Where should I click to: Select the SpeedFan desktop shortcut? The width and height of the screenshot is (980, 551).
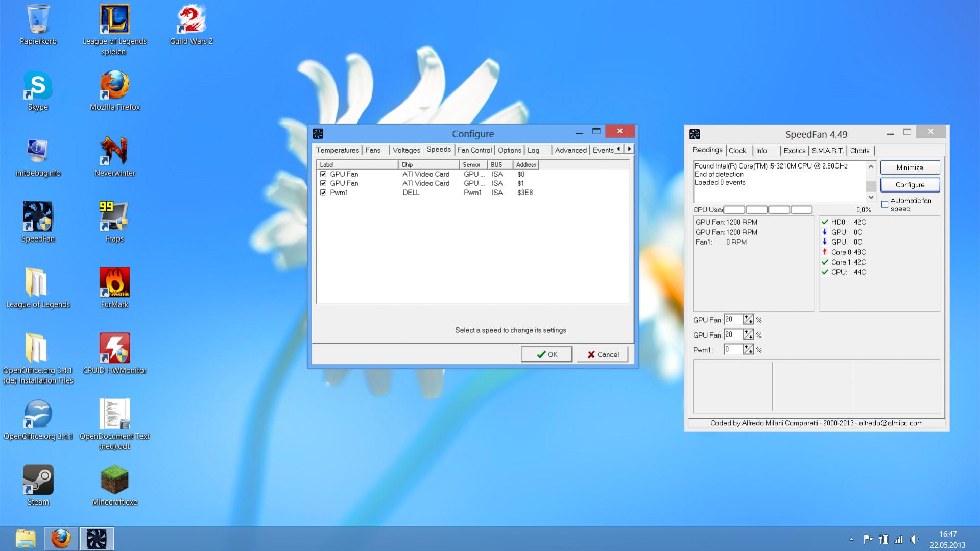(38, 223)
